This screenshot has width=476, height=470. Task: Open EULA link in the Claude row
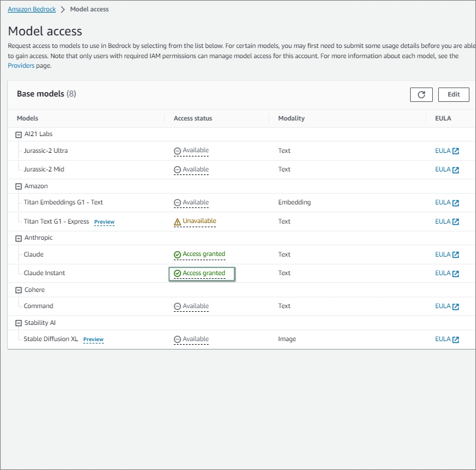447,254
